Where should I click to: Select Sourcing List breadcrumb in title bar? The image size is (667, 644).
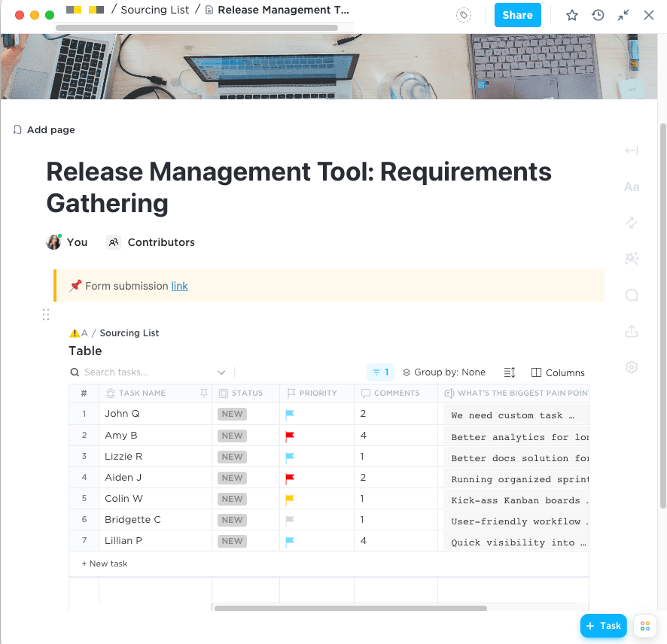[155, 10]
